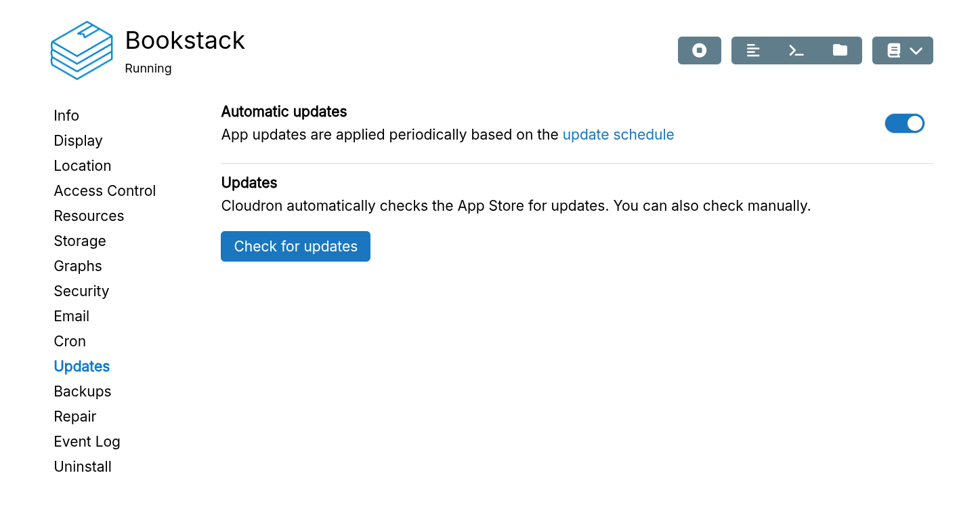Disable Automatic updates
Image resolution: width=980 pixels, height=530 pixels.
[x=904, y=123]
